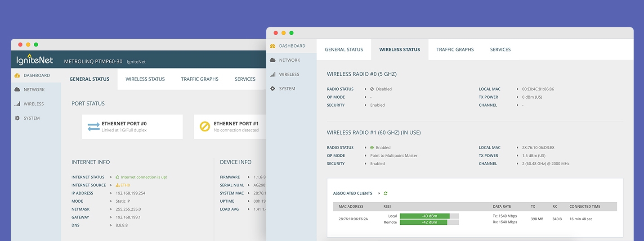Click the Ethernet Port #0 arrows icon
This screenshot has width=644, height=241.
[94, 127]
